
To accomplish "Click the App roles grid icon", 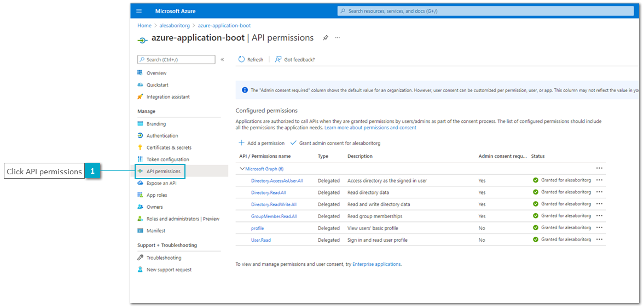I will point(140,195).
